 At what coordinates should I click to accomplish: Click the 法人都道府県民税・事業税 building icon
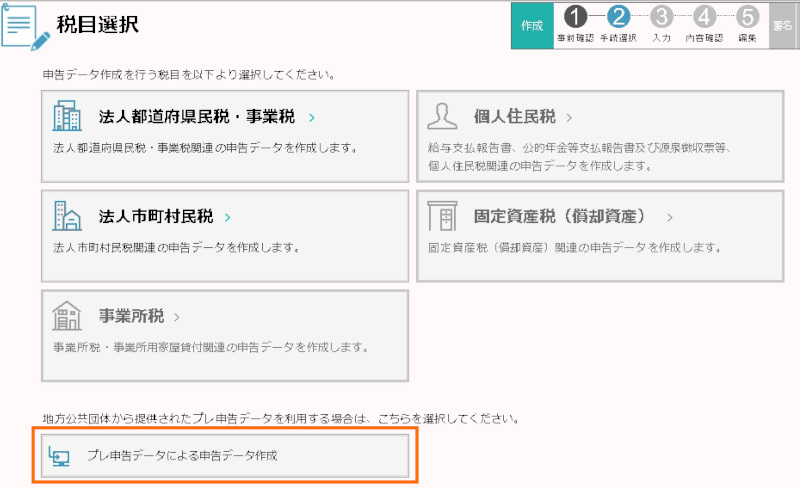click(x=67, y=116)
